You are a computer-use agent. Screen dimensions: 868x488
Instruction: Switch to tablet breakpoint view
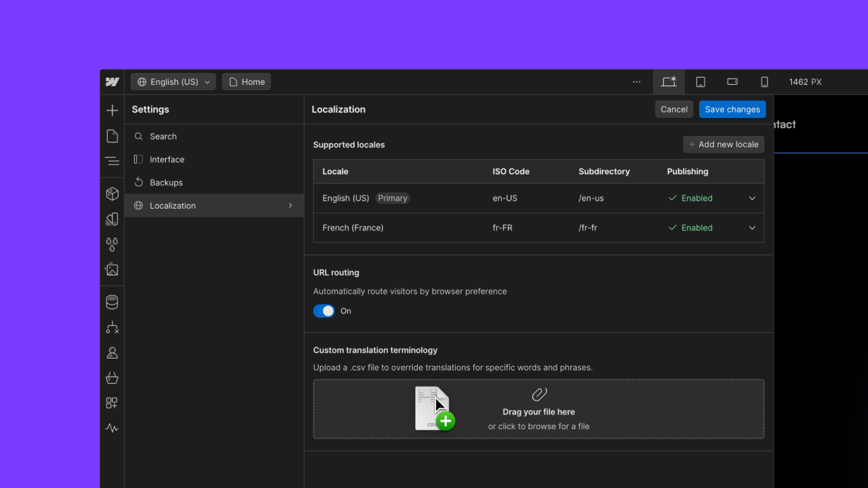[x=701, y=82]
